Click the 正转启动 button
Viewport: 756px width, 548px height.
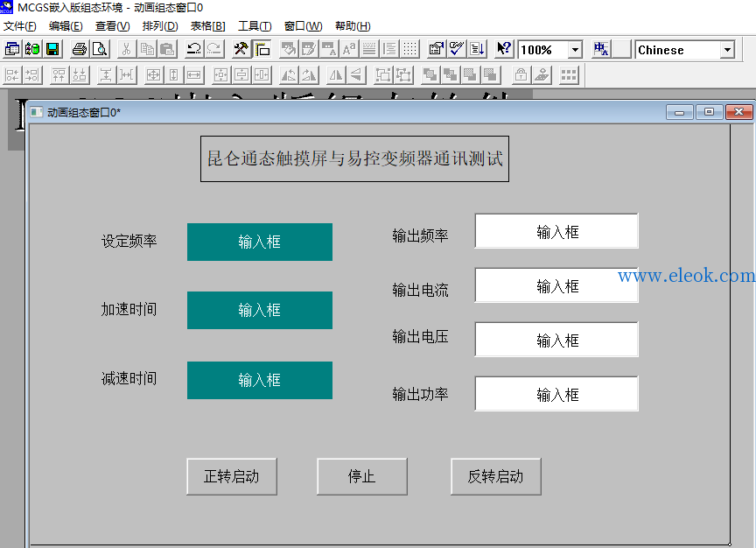[232, 476]
